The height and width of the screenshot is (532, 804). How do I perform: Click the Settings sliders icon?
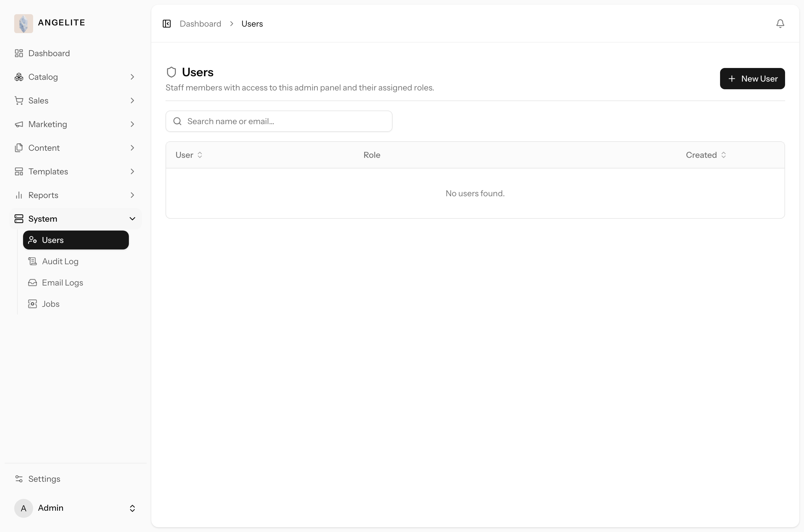click(19, 479)
